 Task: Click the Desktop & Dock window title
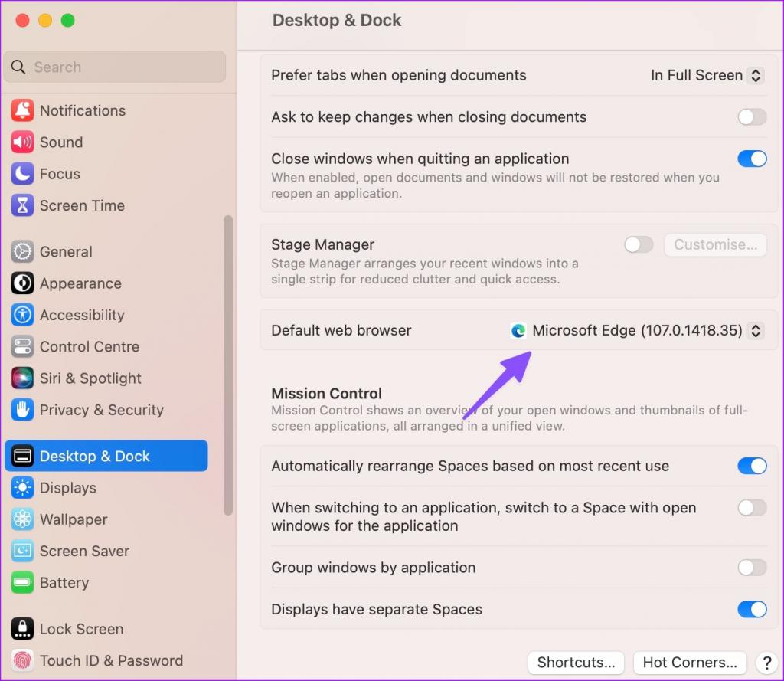tap(337, 20)
